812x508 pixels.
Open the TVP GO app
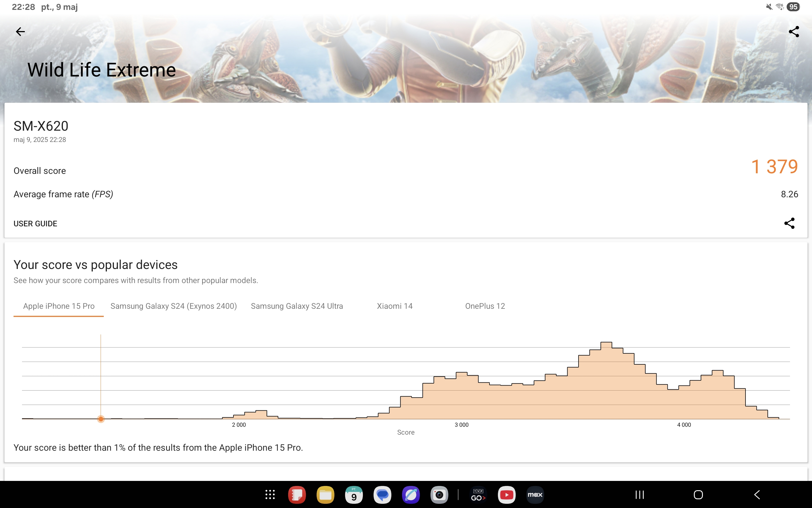point(478,494)
